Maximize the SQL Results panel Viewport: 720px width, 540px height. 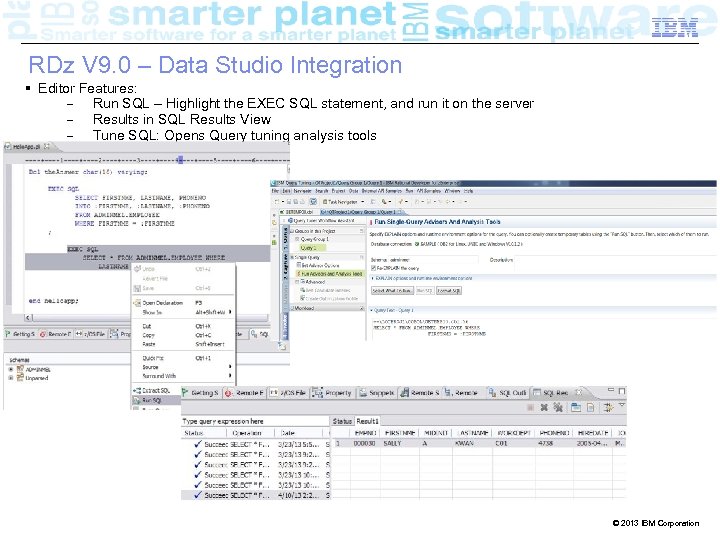(622, 391)
